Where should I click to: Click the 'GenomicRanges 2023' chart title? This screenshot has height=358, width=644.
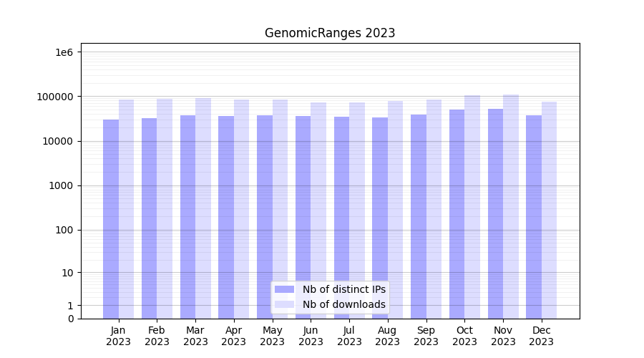point(330,33)
